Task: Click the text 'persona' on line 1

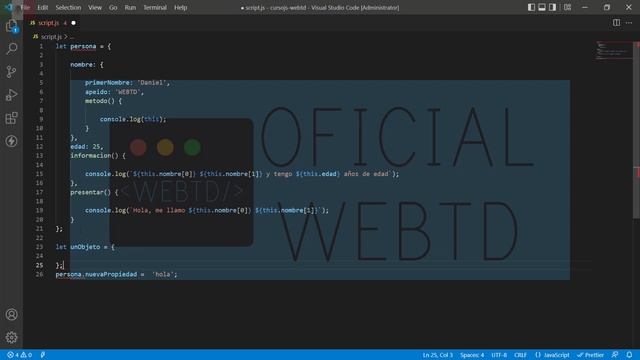Action: click(x=83, y=47)
